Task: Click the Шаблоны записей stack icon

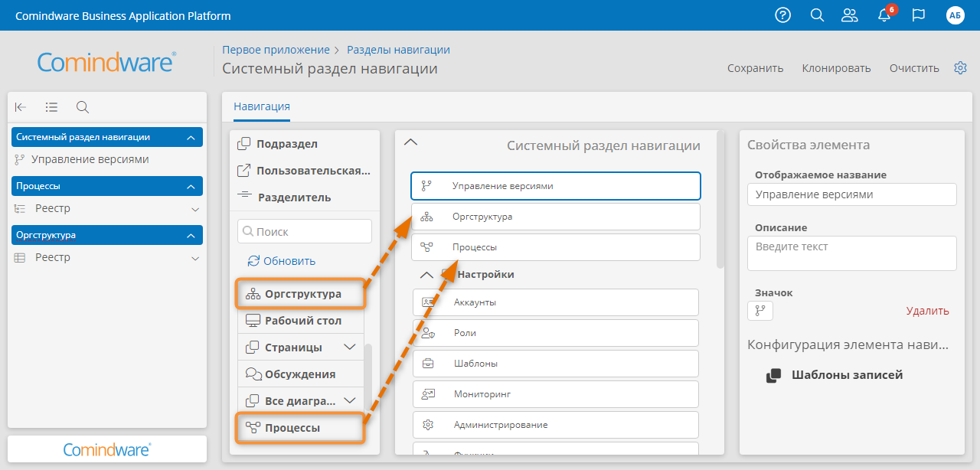Action: tap(774, 375)
